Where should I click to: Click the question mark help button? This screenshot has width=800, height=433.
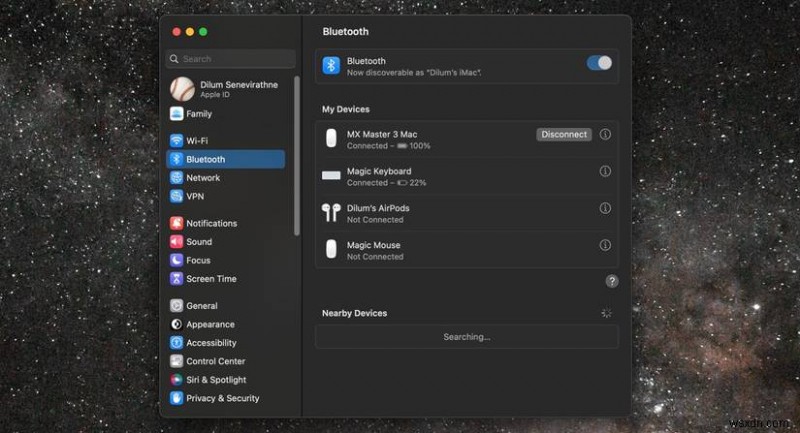(x=612, y=281)
